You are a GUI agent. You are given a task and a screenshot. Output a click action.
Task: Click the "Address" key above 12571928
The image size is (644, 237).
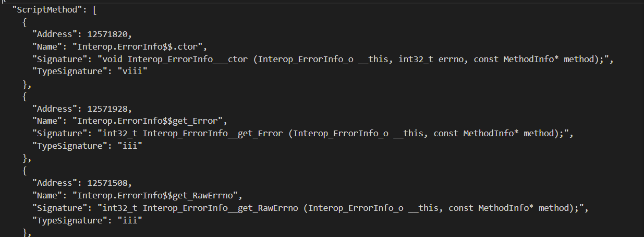click(x=52, y=109)
